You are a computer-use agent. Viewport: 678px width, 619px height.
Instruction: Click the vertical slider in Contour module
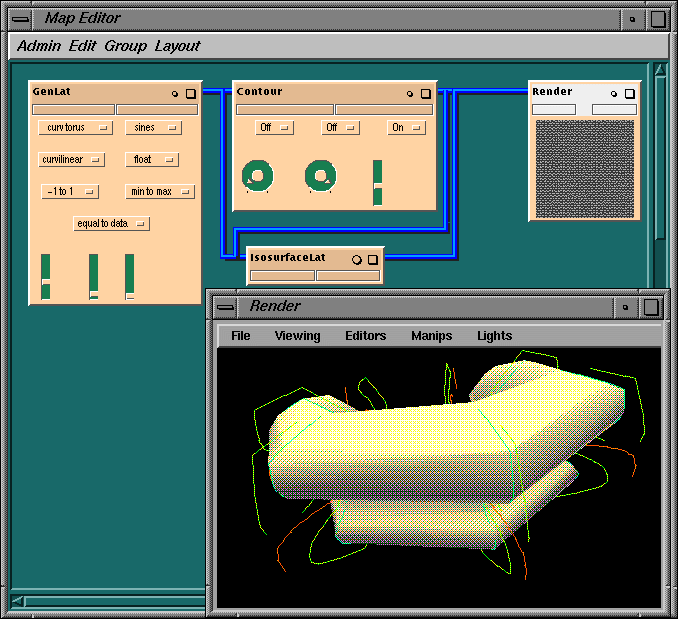click(377, 183)
